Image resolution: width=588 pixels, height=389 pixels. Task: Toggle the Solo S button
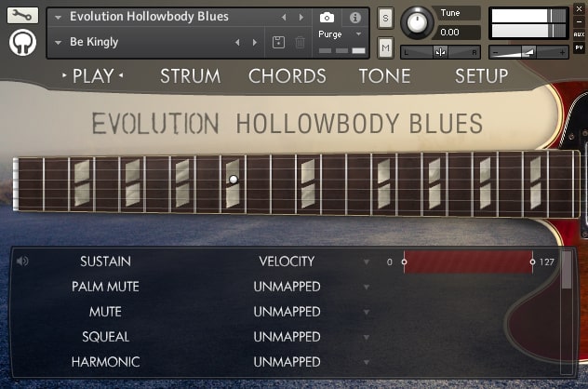[x=385, y=18]
